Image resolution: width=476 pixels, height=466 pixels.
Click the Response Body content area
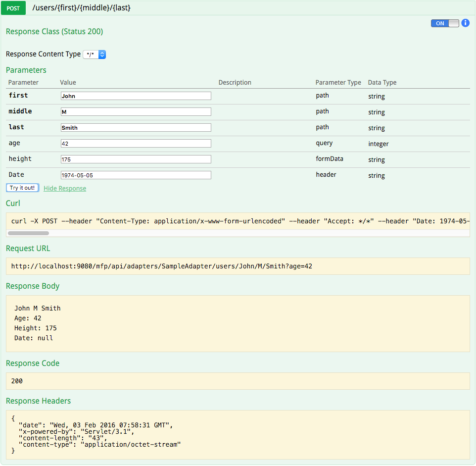tap(238, 323)
